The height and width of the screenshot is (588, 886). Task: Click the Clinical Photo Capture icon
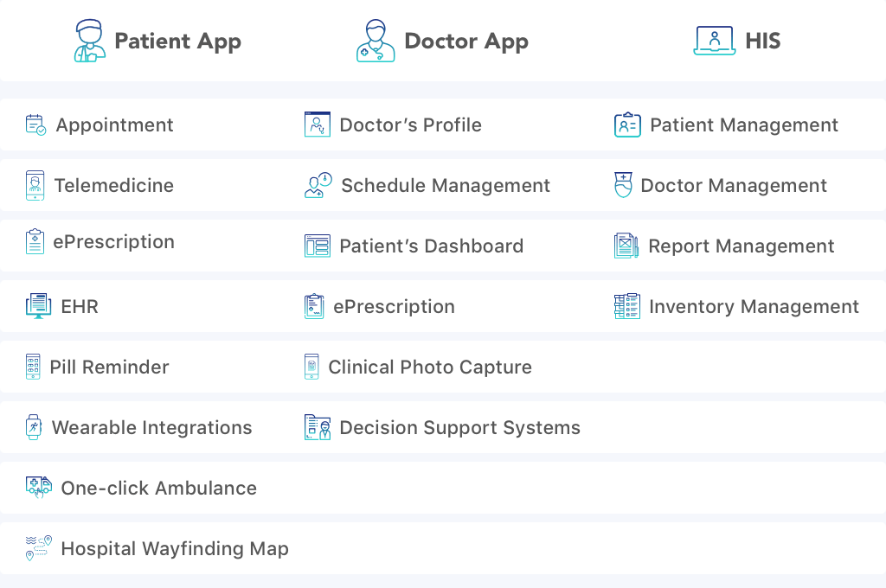tap(311, 367)
